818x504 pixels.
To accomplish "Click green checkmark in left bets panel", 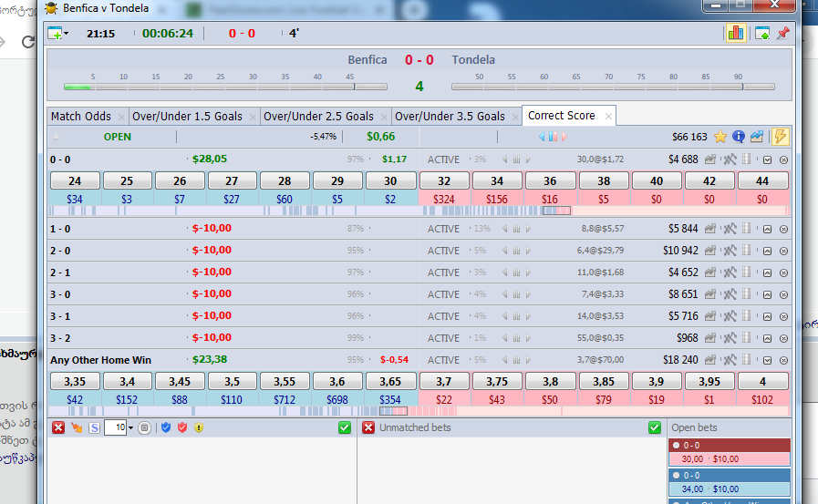I will (x=345, y=428).
